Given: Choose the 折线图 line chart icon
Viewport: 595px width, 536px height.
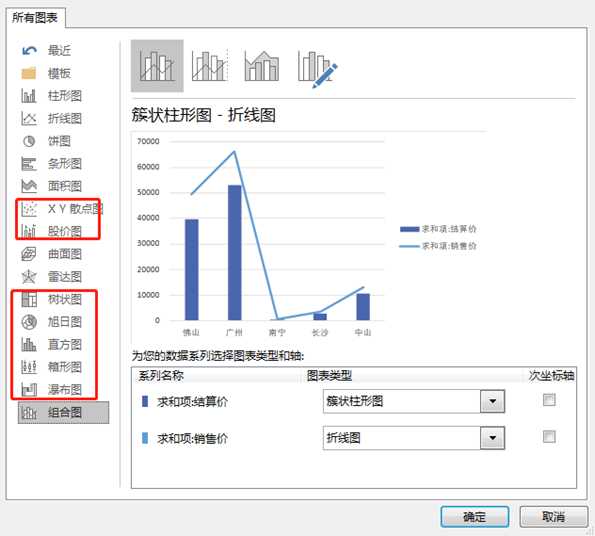Looking at the screenshot, I should [x=29, y=118].
